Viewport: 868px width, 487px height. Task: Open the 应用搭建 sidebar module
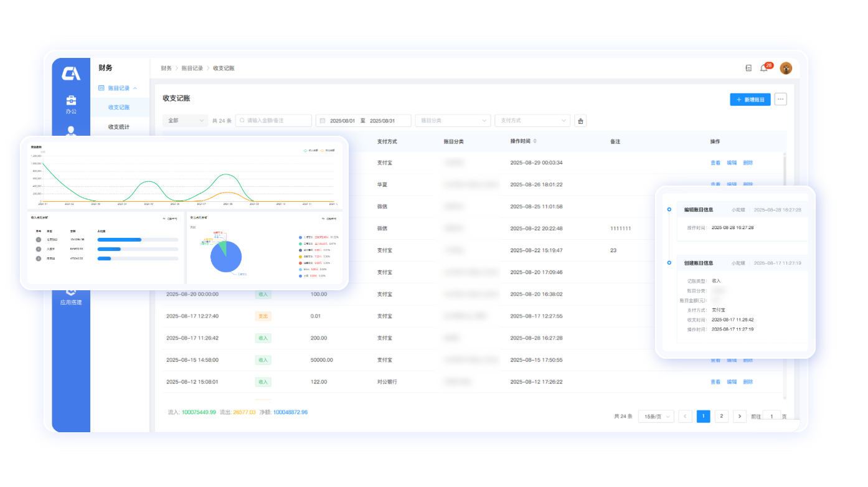[71, 297]
